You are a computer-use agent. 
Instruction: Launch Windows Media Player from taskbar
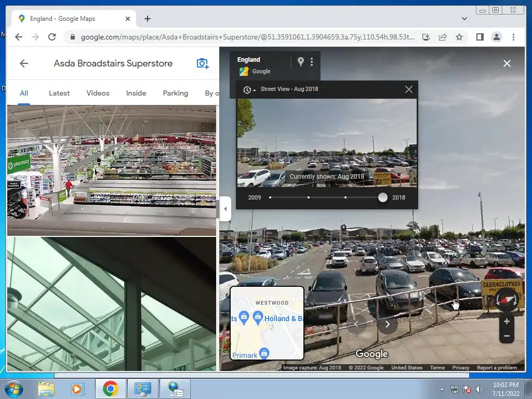coord(77,389)
